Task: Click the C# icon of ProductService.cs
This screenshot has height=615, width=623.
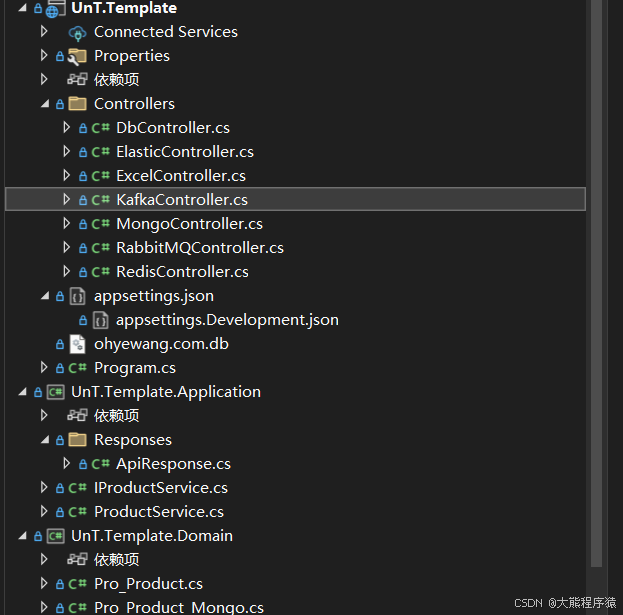Action: pos(77,512)
